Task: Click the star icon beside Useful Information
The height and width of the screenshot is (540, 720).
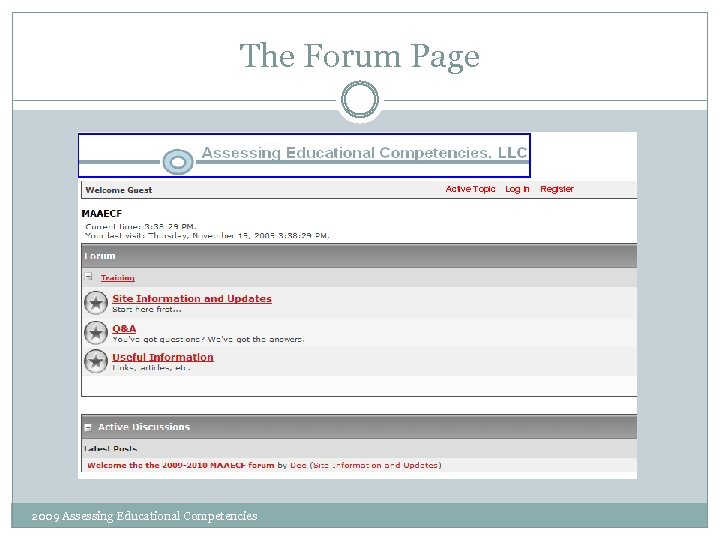Action: click(96, 361)
